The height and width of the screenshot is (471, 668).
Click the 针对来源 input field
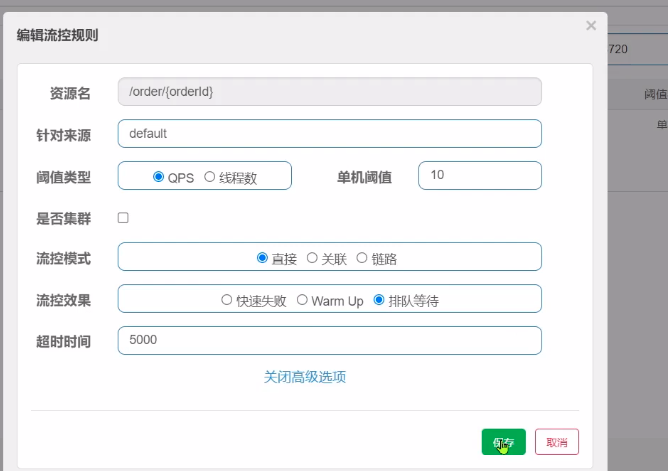(329, 133)
